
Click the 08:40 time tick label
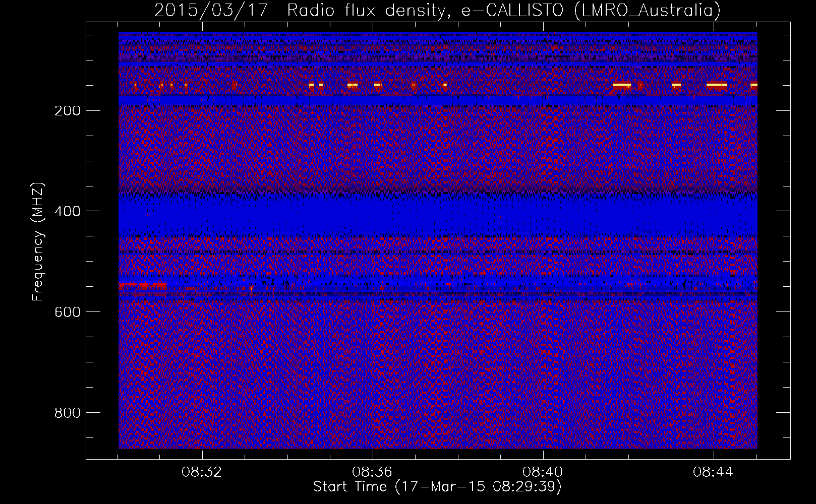coord(543,472)
